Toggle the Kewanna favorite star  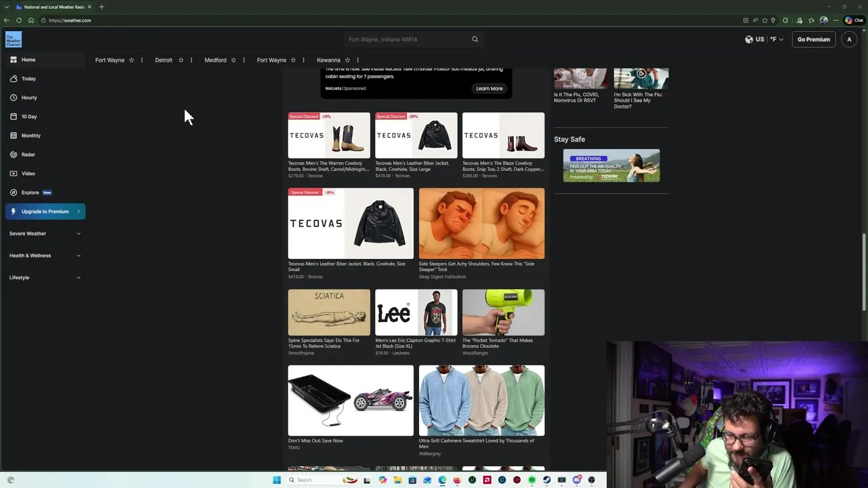[x=347, y=60]
